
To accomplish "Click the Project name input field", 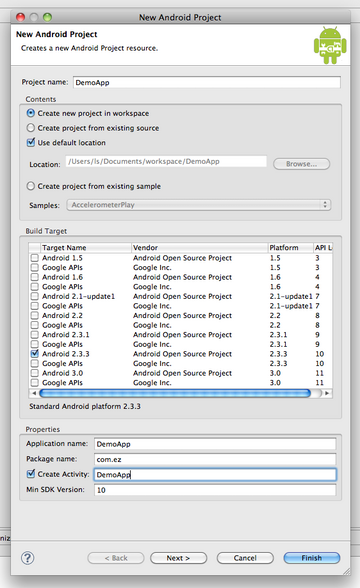I will (x=207, y=82).
